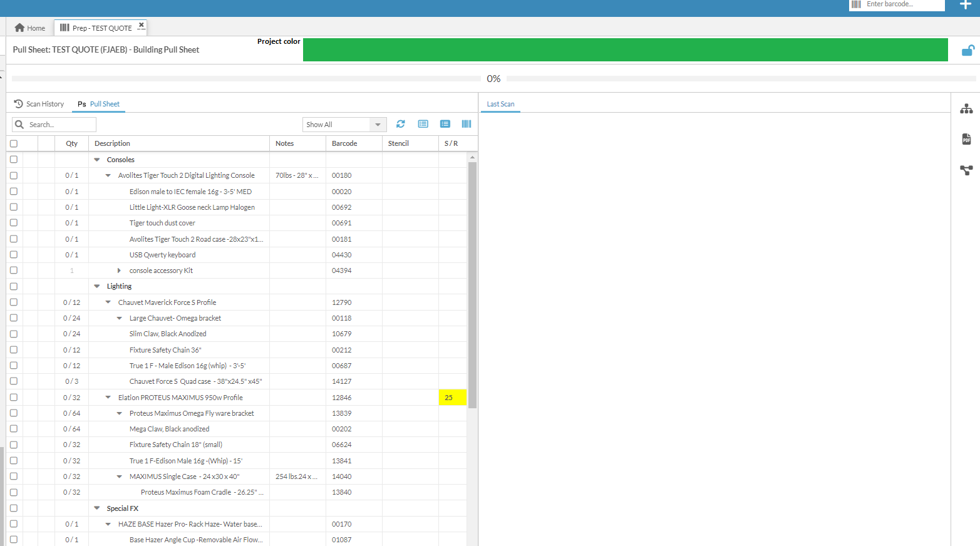Click the Enter barcode input field
The image size is (980, 546).
coord(902,4)
